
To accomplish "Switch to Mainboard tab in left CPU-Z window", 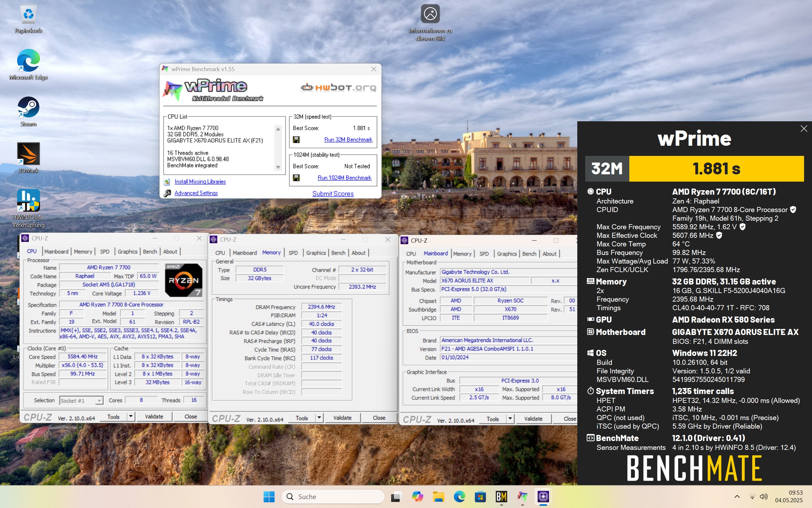I will pyautogui.click(x=56, y=252).
